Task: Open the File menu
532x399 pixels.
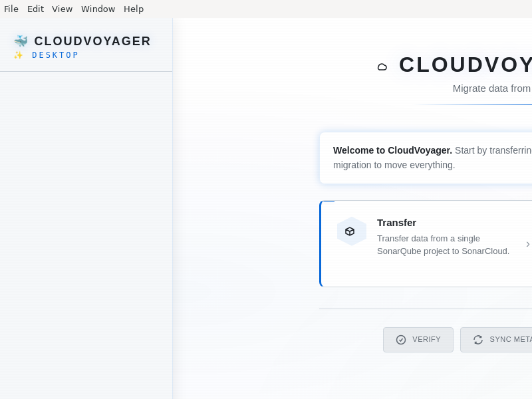Action: click(x=11, y=9)
